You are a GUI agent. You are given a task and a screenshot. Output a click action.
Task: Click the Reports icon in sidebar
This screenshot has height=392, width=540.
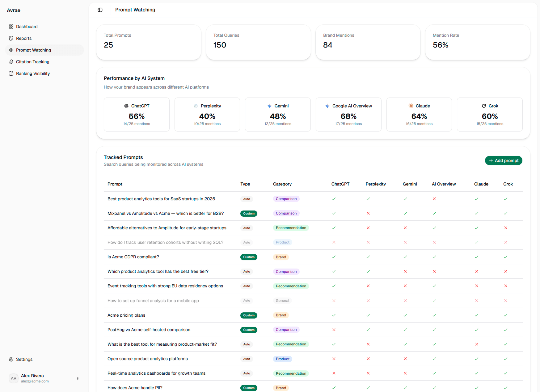[11, 38]
